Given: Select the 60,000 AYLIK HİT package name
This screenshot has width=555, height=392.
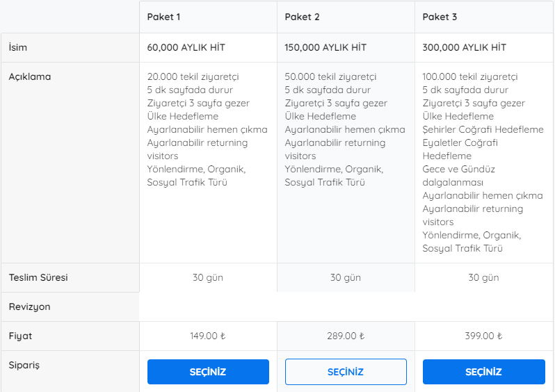Looking at the screenshot, I should [x=186, y=47].
